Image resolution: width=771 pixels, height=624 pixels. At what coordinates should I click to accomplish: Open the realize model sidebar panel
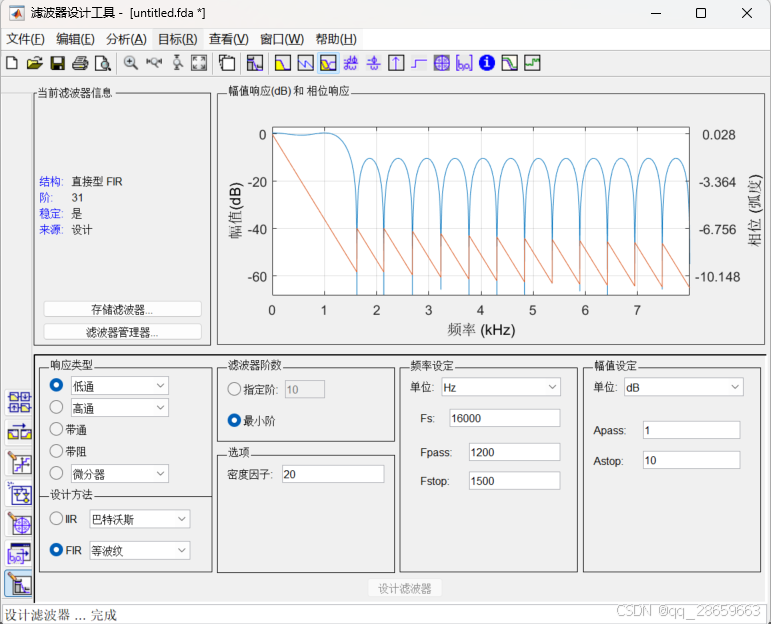(20, 494)
